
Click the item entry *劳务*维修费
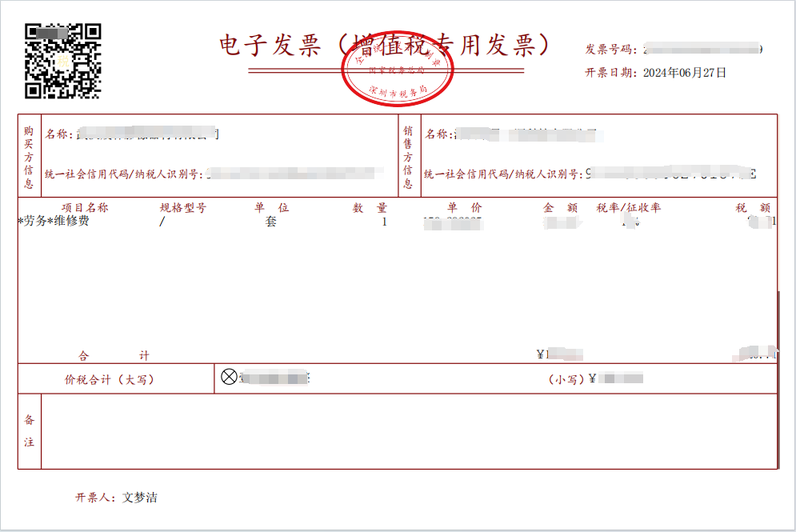(54, 221)
